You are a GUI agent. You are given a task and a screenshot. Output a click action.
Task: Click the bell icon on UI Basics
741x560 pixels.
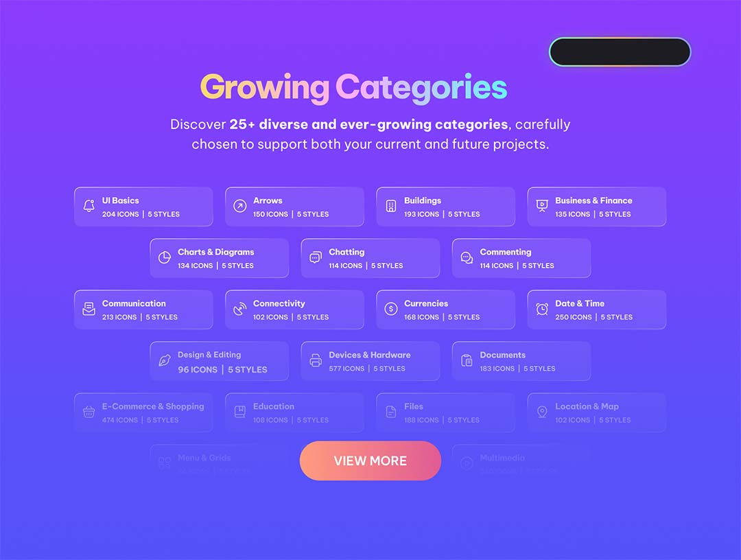[89, 207]
